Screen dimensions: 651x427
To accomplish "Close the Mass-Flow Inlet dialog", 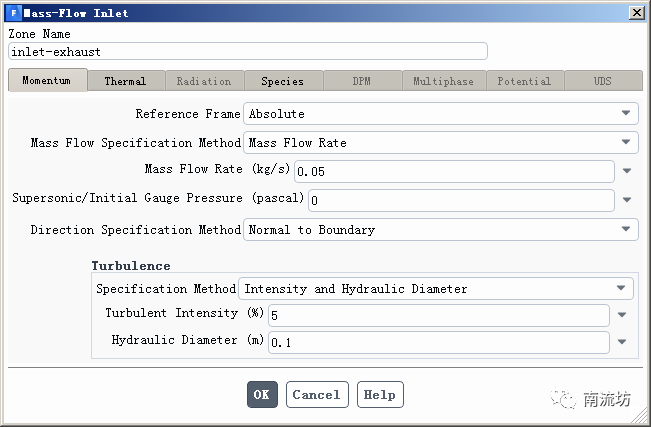I will point(636,13).
